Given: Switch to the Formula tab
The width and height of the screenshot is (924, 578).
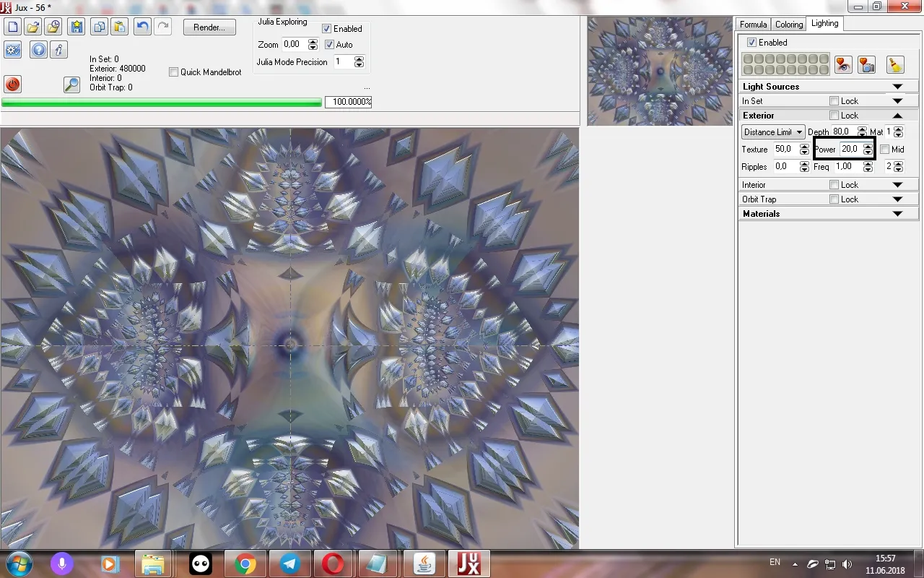Looking at the screenshot, I should (x=753, y=25).
